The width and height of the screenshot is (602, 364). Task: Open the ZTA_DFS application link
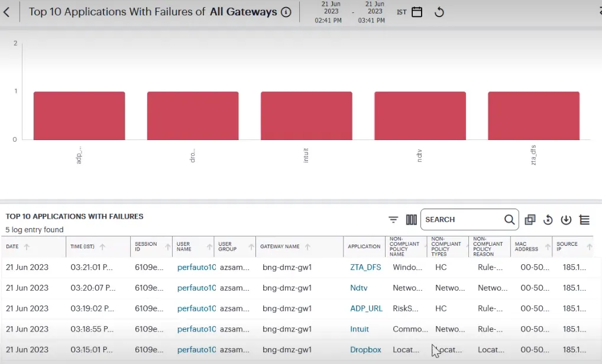[365, 267]
